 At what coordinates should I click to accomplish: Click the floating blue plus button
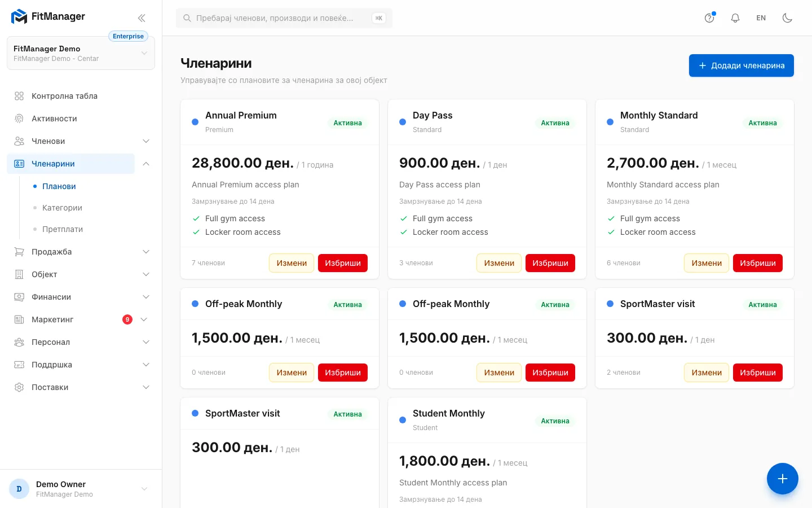click(x=783, y=479)
